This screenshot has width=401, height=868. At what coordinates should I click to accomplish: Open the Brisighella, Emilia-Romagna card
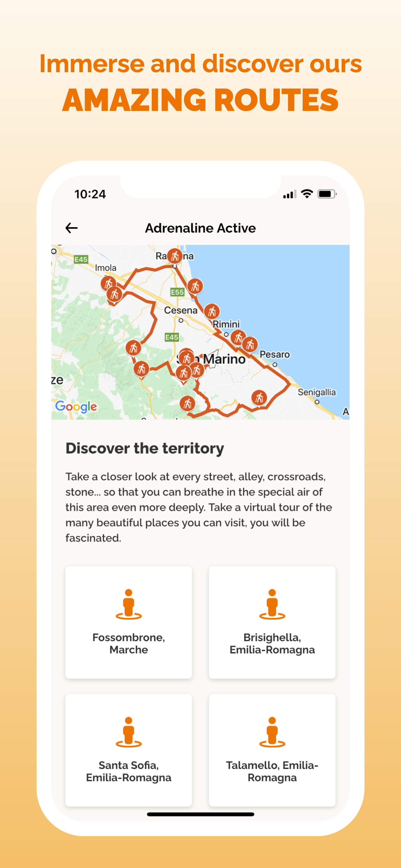click(x=272, y=622)
